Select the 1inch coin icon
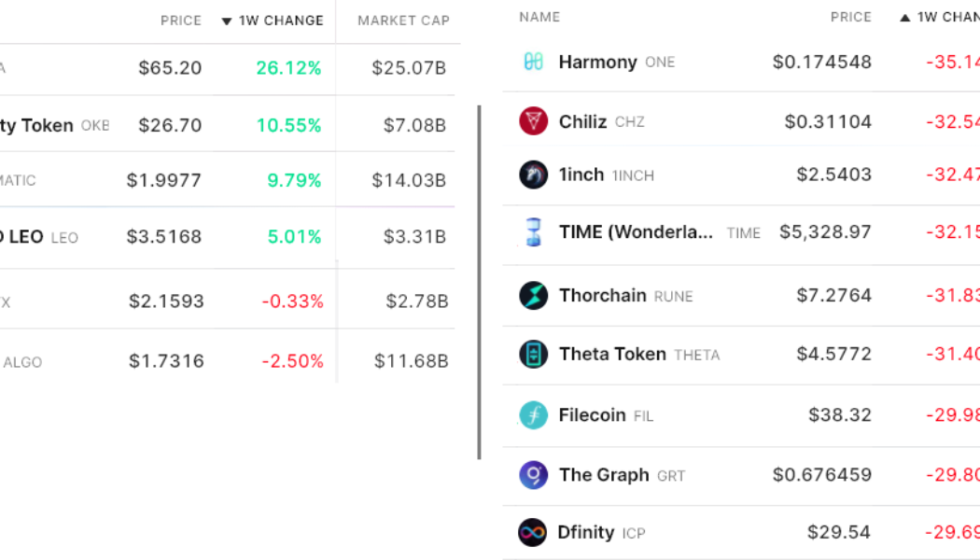The image size is (980, 560). [x=533, y=175]
